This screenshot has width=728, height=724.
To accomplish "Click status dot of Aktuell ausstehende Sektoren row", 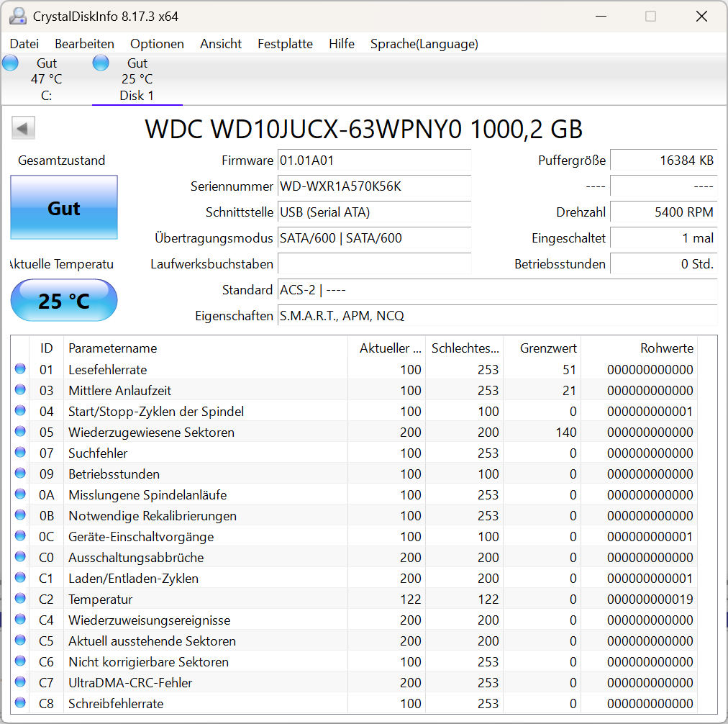I will 20,641.
